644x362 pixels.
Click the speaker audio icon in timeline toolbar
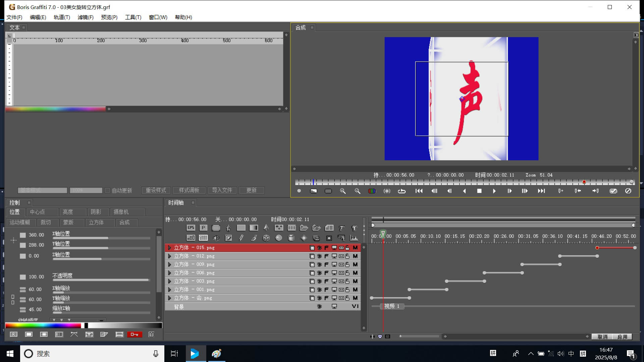pyautogui.click(x=216, y=238)
